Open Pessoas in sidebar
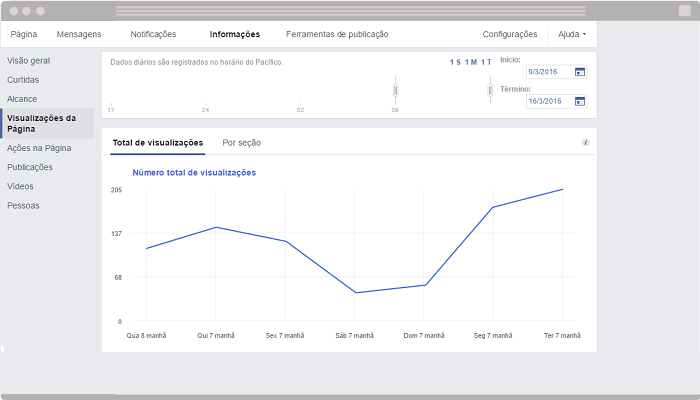700x400 pixels. [23, 206]
